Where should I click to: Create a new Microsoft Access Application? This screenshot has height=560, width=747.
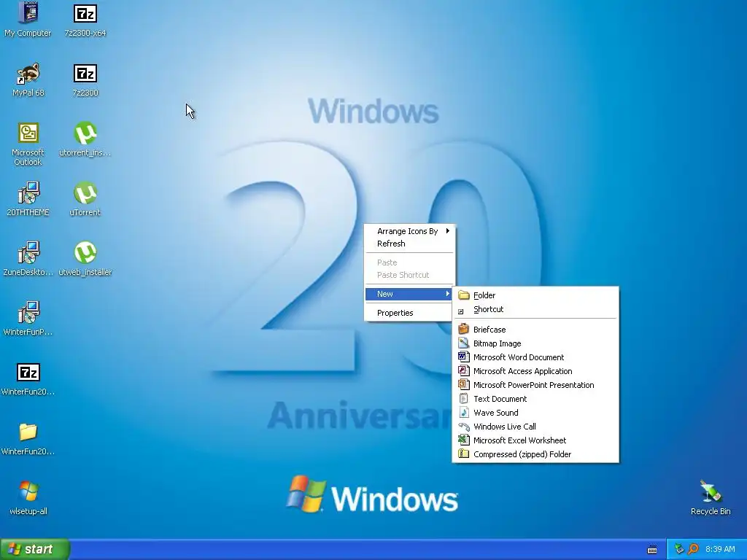(535, 371)
